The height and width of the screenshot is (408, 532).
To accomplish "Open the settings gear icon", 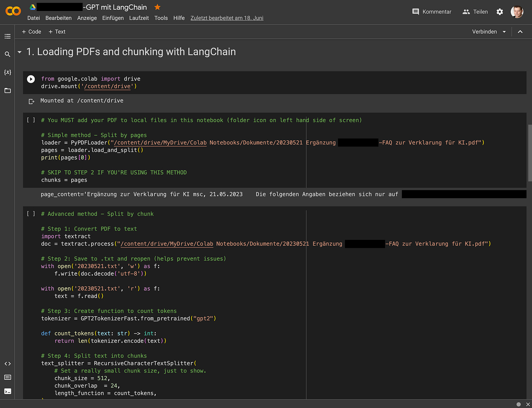I will [500, 12].
